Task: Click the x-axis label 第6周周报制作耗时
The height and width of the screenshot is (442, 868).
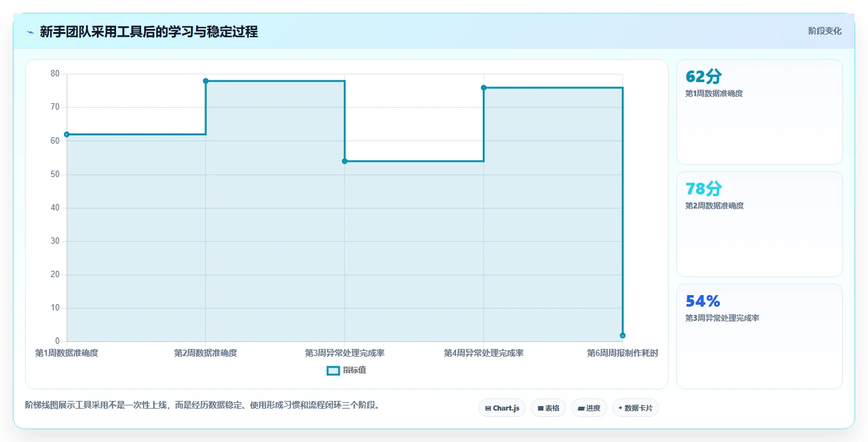Action: (x=622, y=353)
